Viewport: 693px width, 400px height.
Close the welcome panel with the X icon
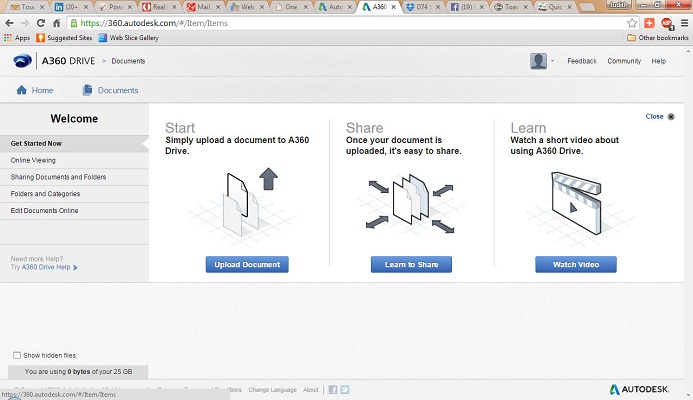(671, 117)
